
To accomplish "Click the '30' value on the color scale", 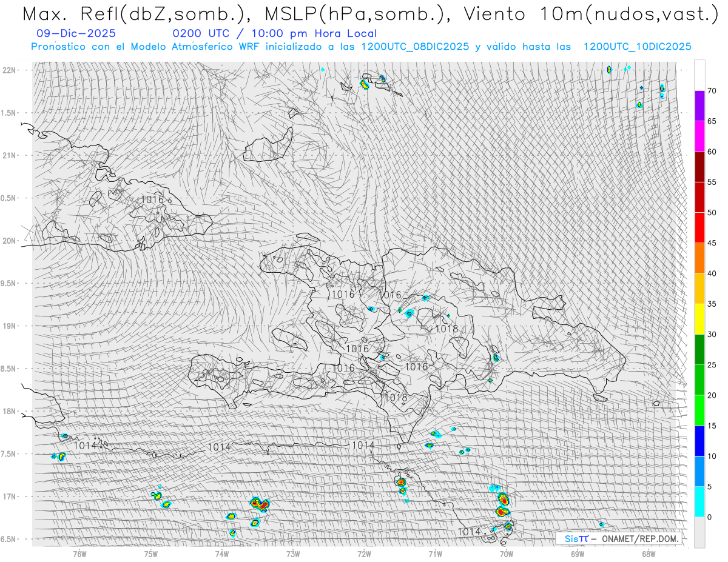I will (712, 335).
